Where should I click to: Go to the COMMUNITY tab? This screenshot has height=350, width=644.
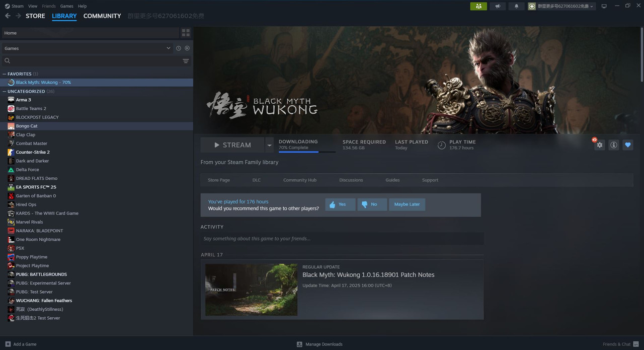pyautogui.click(x=102, y=16)
